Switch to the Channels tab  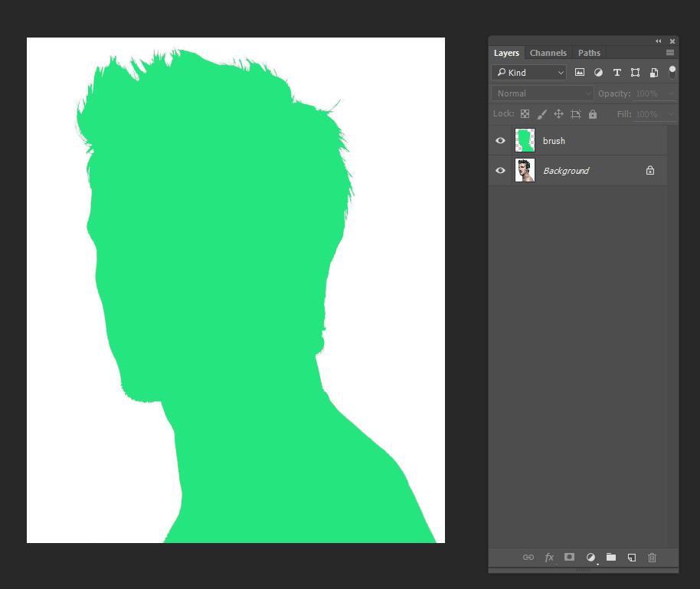[x=548, y=53]
